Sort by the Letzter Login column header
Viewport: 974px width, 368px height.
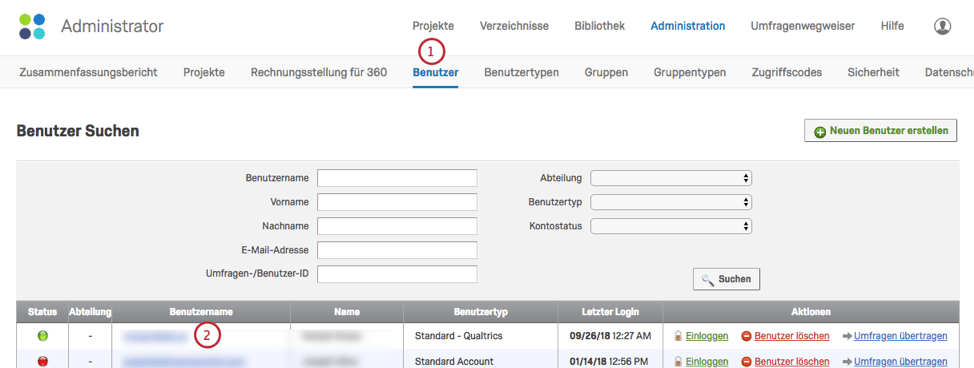point(610,311)
